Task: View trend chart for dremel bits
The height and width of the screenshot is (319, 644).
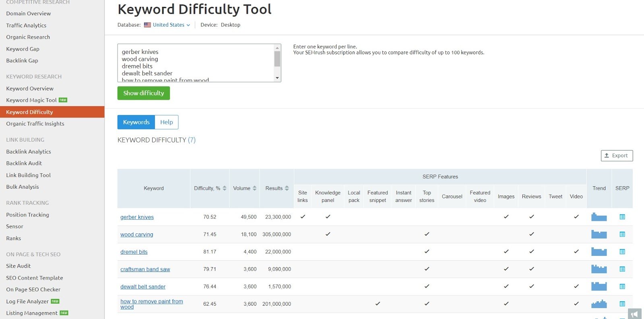Action: point(599,252)
